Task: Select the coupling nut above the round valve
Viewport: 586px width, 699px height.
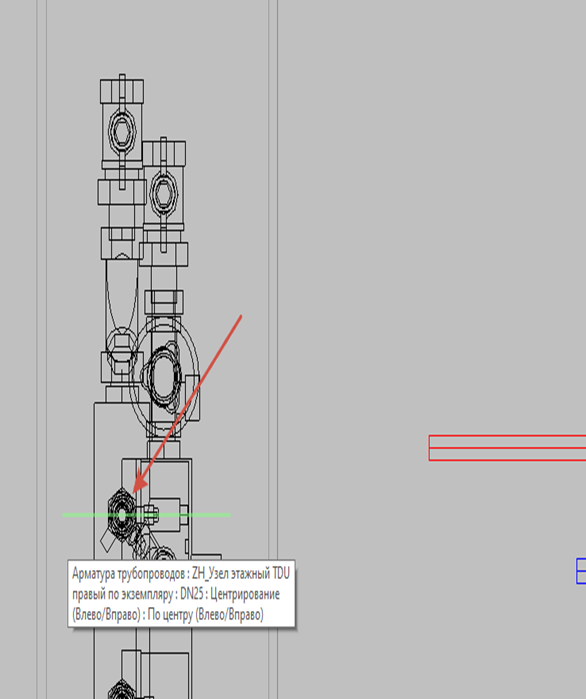Action: [164, 302]
